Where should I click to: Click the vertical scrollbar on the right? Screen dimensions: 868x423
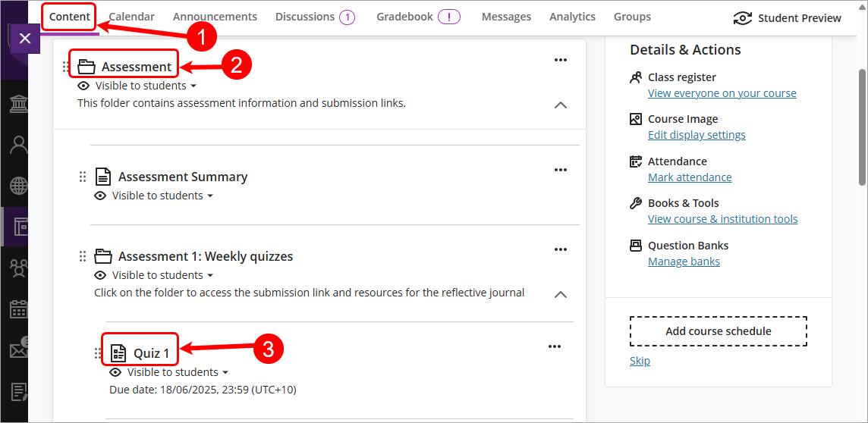[863, 127]
